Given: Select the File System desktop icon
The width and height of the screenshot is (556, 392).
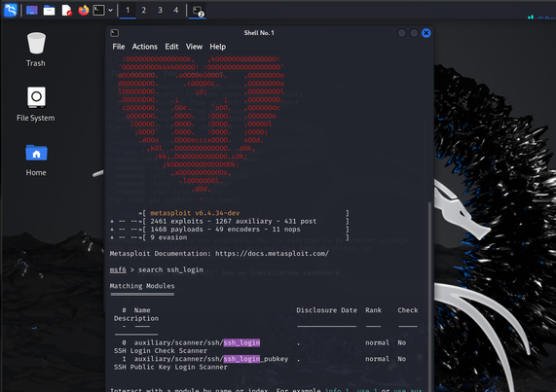Looking at the screenshot, I should 36,104.
